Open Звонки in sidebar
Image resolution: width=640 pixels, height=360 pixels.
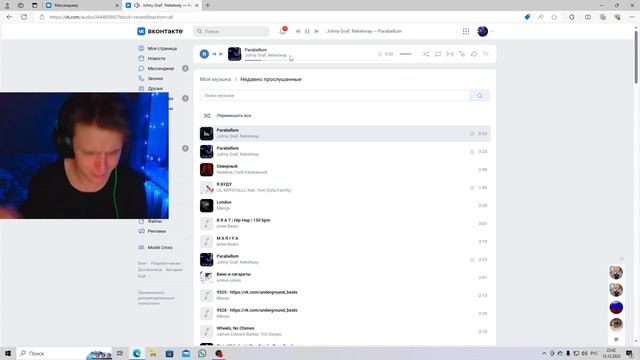point(151,78)
